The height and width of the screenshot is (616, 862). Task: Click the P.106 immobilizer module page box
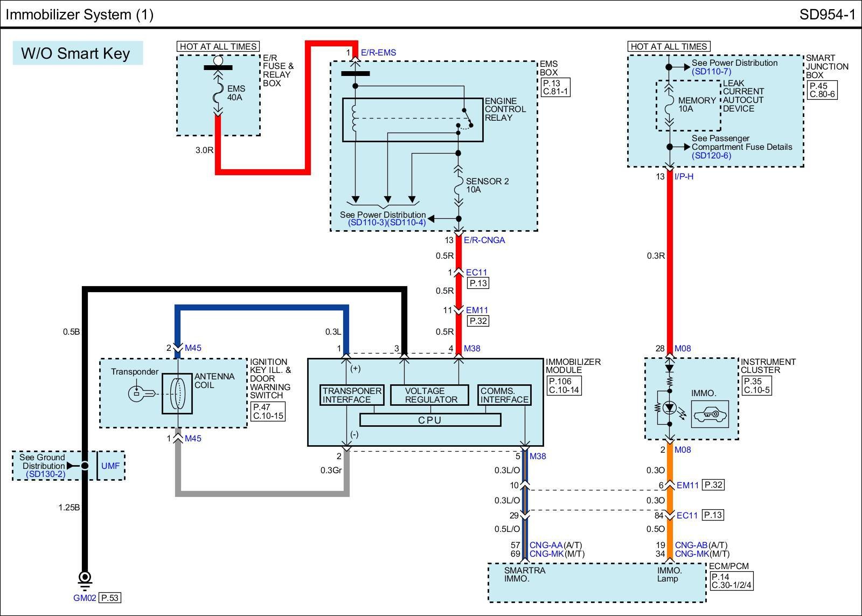[564, 386]
